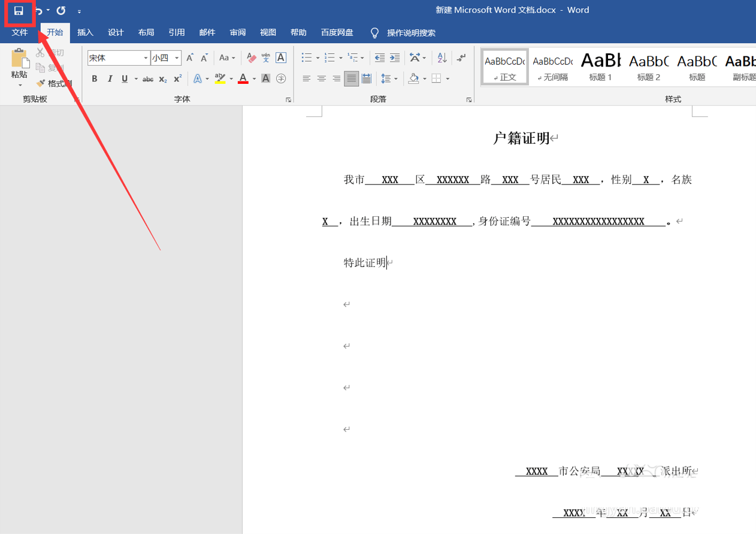Toggle bold formatting
This screenshot has width=756, height=534.
pos(95,79)
